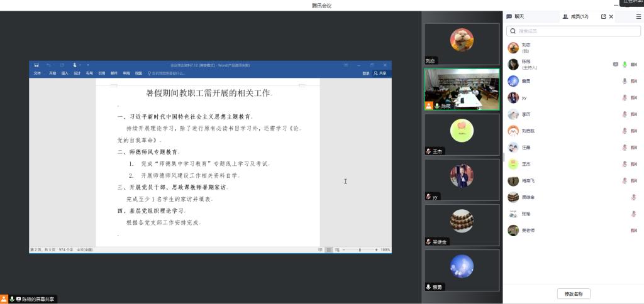Open the 插入 (Insert) ribbon tab
The height and width of the screenshot is (304, 644).
(65, 73)
